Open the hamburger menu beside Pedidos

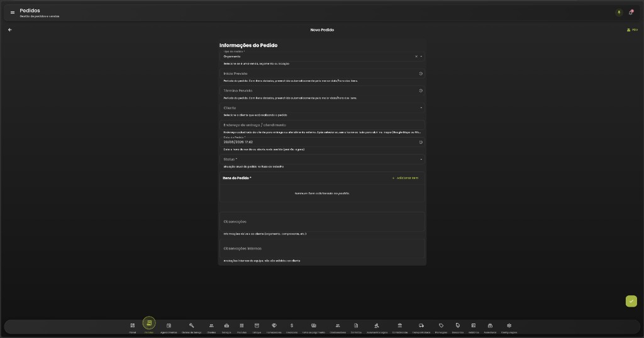(x=13, y=13)
